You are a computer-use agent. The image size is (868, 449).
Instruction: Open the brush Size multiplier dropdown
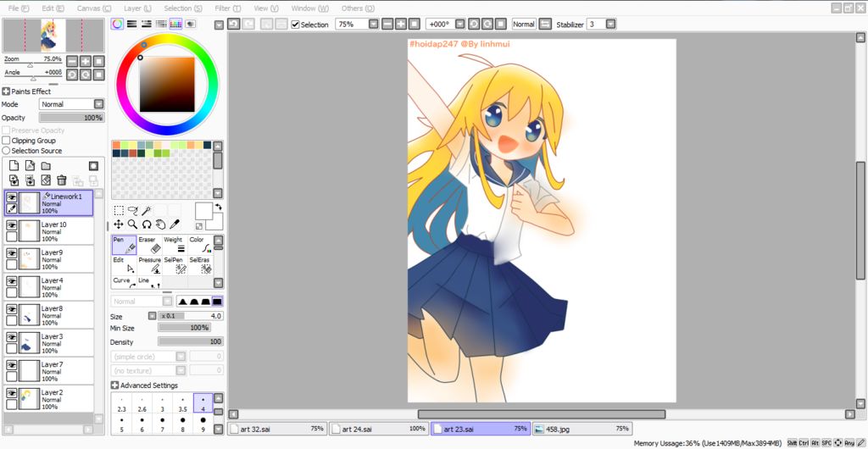(153, 316)
